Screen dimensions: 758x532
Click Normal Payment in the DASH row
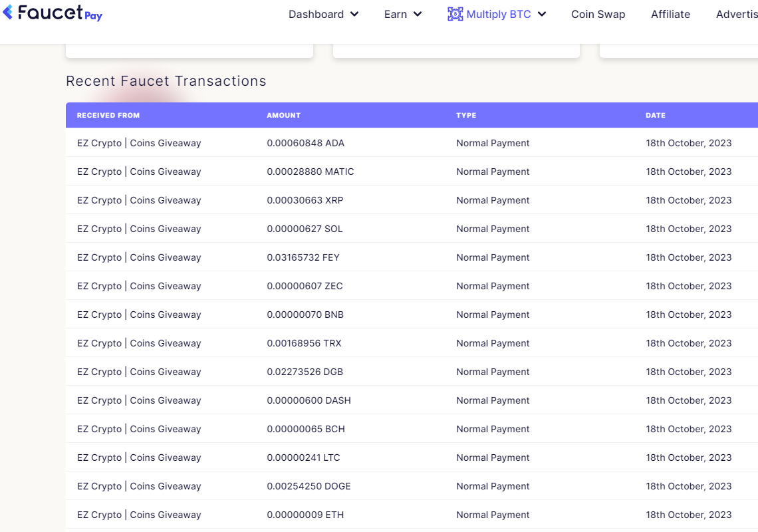pyautogui.click(x=493, y=400)
